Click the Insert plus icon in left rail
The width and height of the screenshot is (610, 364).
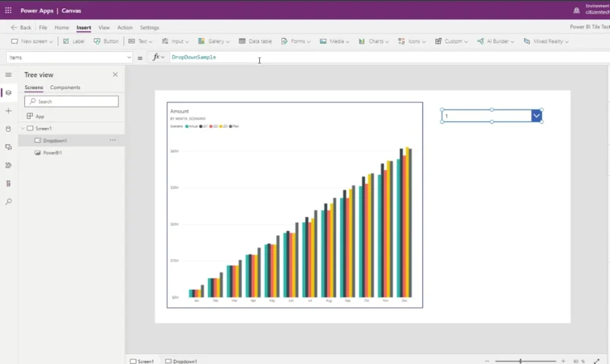(8, 110)
